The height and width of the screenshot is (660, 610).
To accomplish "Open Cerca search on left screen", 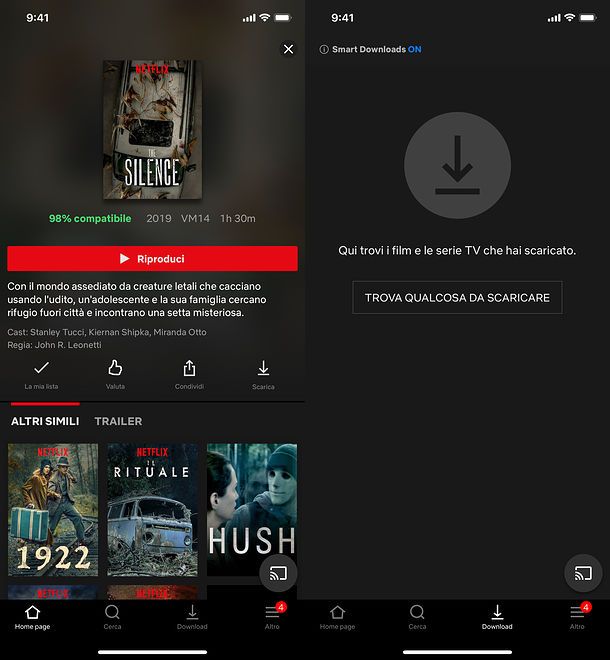I will pyautogui.click(x=112, y=617).
